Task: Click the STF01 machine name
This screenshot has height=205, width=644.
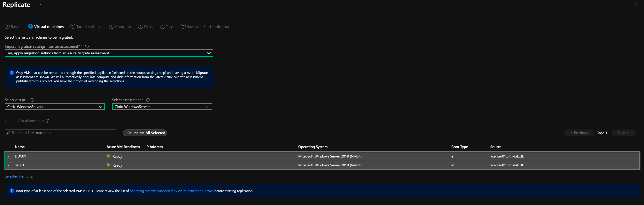Action: (x=19, y=165)
